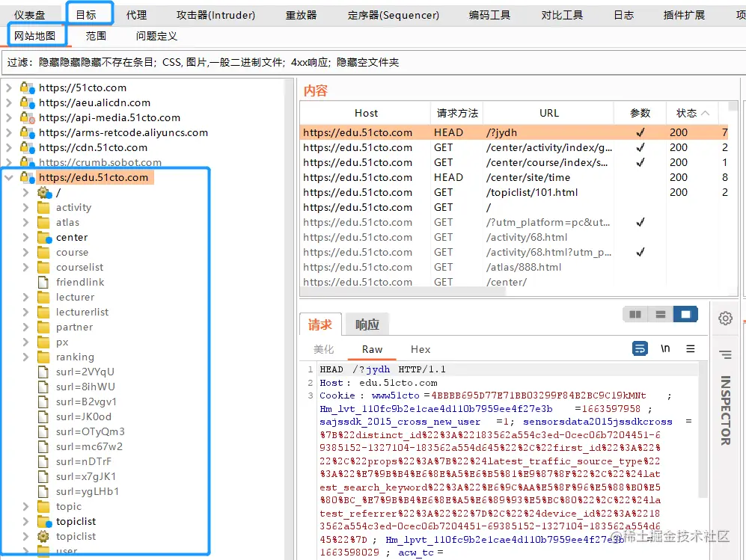This screenshot has height=560, width=746.
Task: Sort by the URL column header
Action: tap(548, 113)
